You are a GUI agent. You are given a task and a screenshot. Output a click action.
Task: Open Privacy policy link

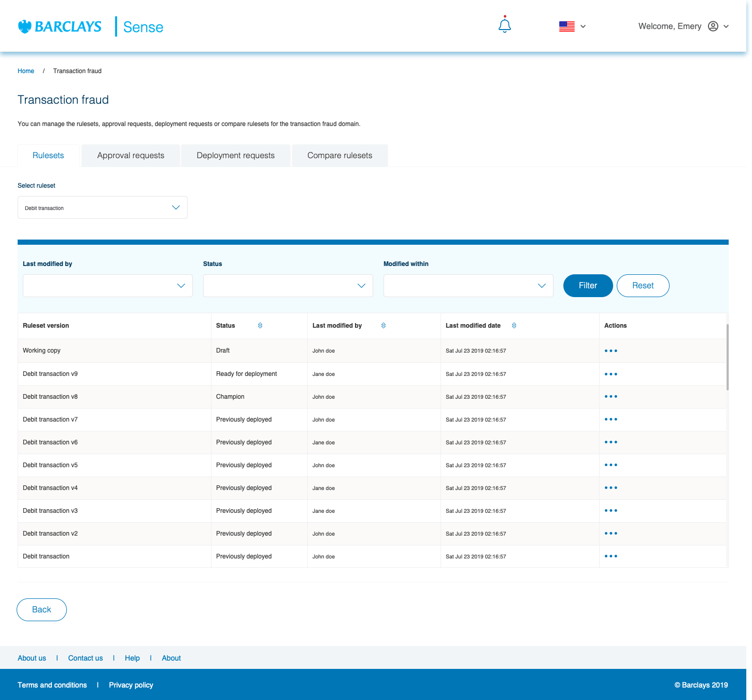pyautogui.click(x=131, y=685)
